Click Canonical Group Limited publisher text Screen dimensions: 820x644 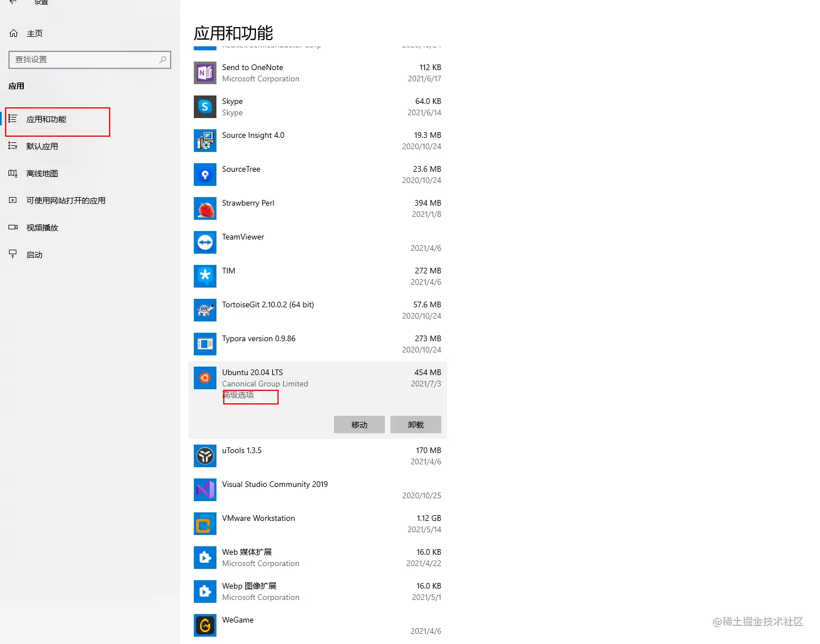(x=265, y=384)
